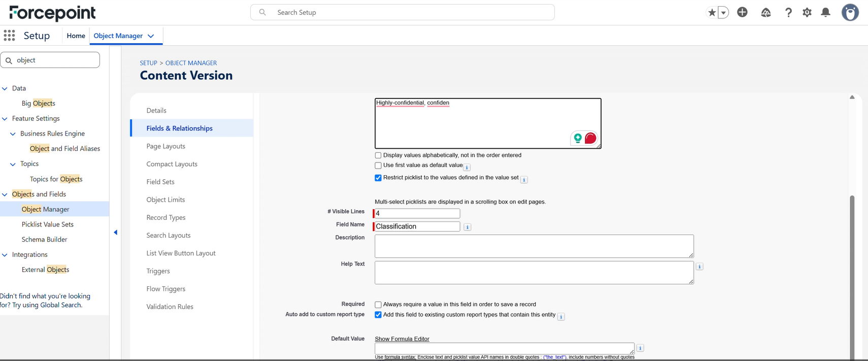Open the Details section

pos(156,110)
